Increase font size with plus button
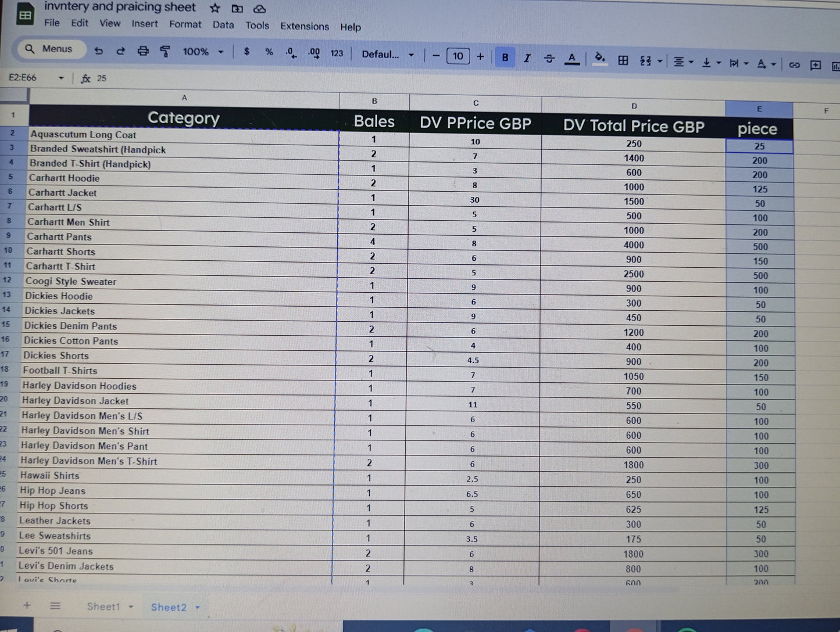 (x=480, y=56)
